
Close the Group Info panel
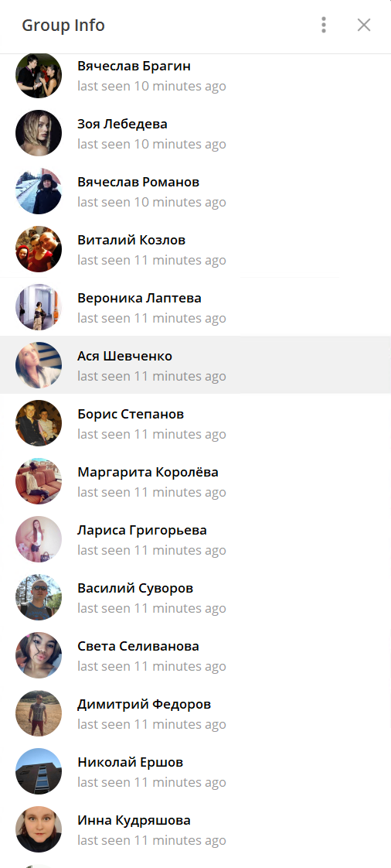pos(363,25)
